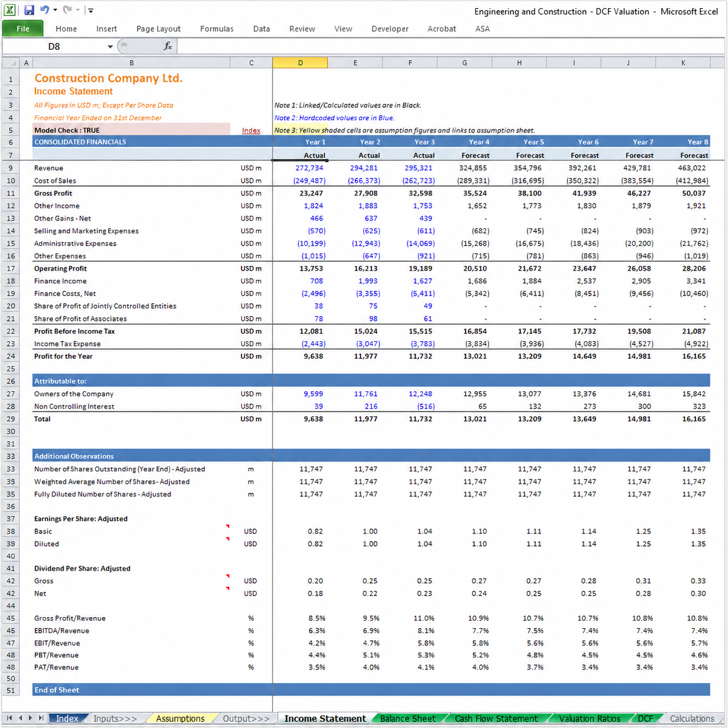Click the last sheet navigation arrow
The height and width of the screenshot is (728, 728).
(41, 718)
